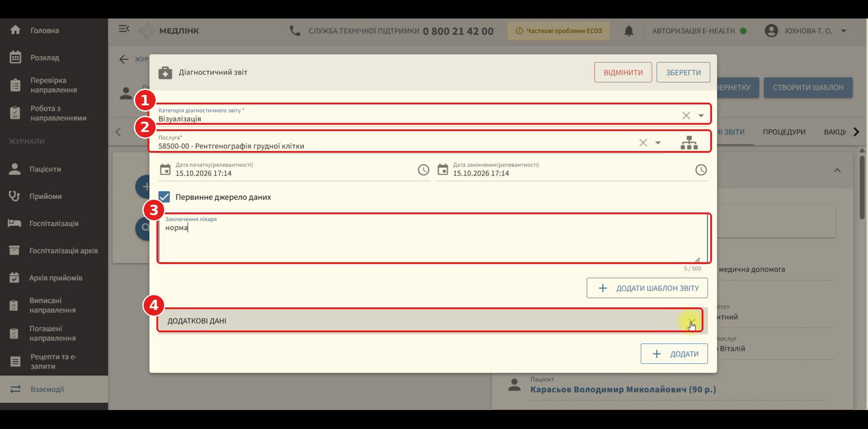
Task: Click the home icon in sidebar
Action: point(15,30)
